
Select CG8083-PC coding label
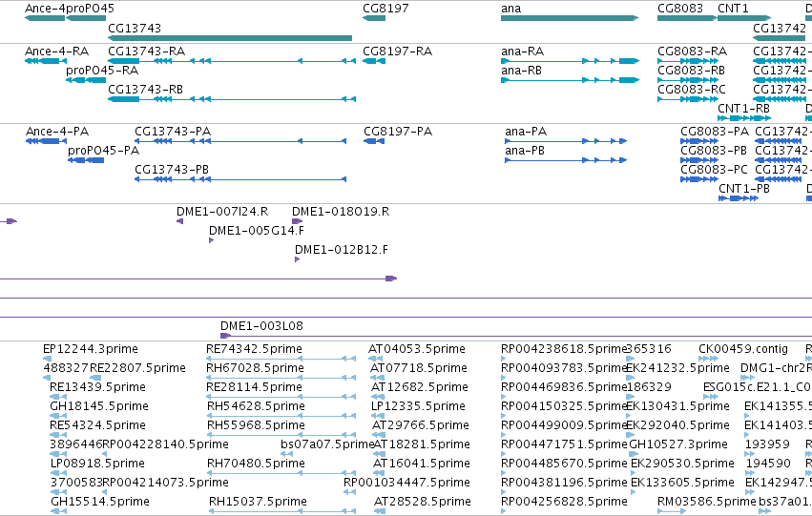[714, 170]
